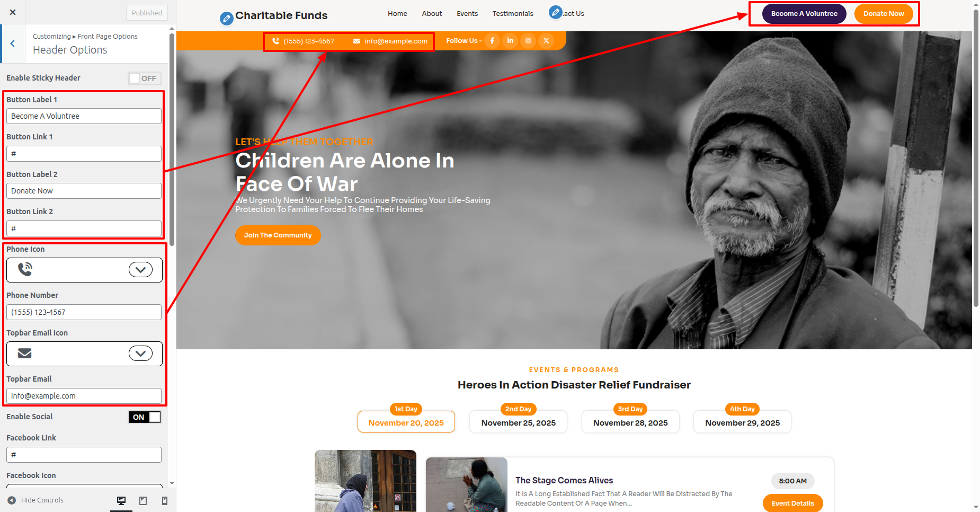Viewport: 980px width, 512px height.
Task: Toggle the Enable Social switch off
Action: [x=145, y=417]
